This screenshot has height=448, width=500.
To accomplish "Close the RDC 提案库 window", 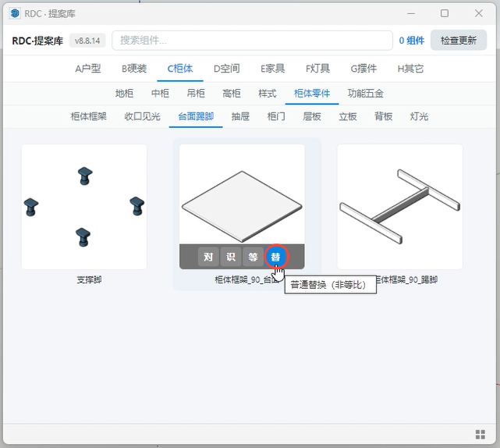I will (479, 13).
